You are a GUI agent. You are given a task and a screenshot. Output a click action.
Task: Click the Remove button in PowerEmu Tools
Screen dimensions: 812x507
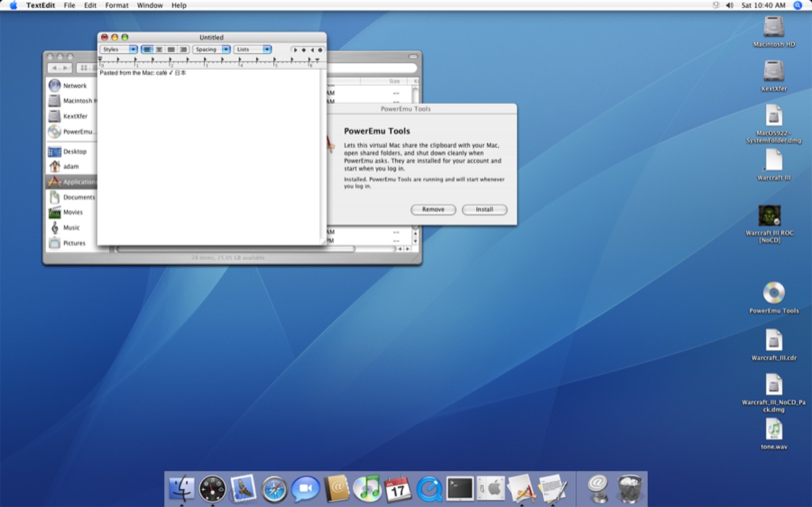click(x=433, y=209)
